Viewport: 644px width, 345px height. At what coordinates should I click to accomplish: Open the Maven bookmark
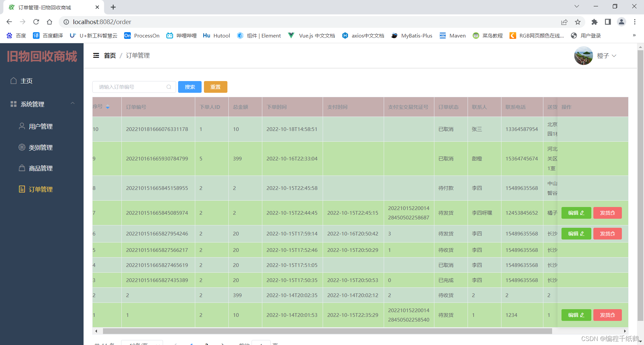[452, 36]
